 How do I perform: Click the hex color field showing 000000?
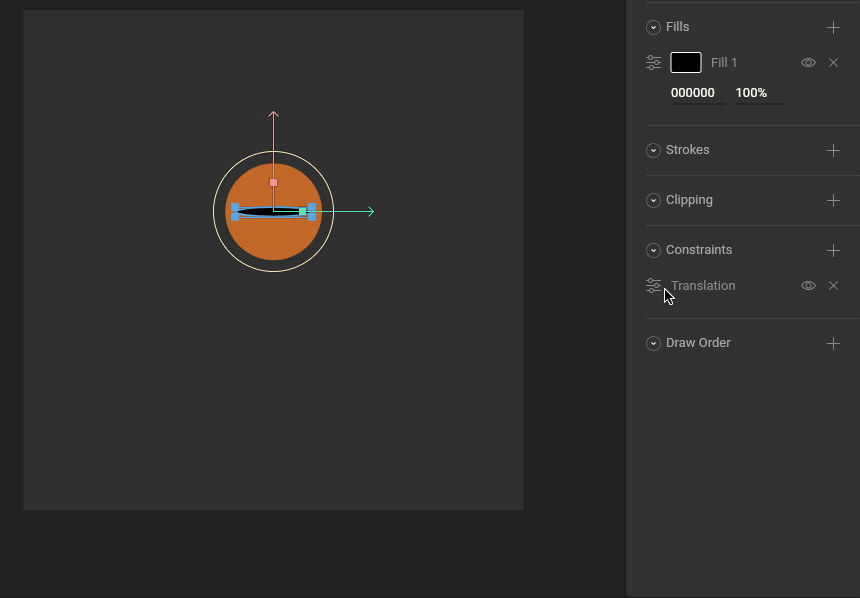[693, 93]
